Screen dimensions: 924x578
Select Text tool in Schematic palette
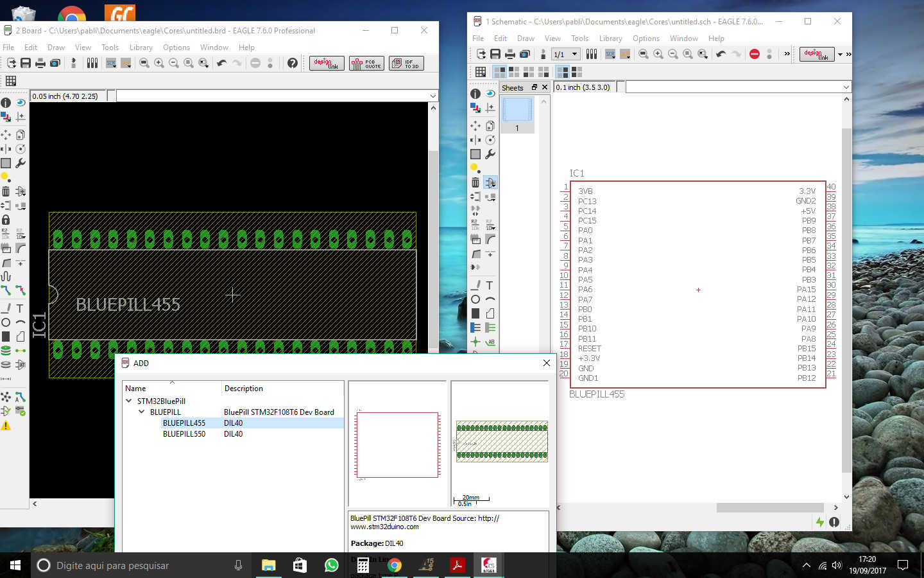pos(490,285)
